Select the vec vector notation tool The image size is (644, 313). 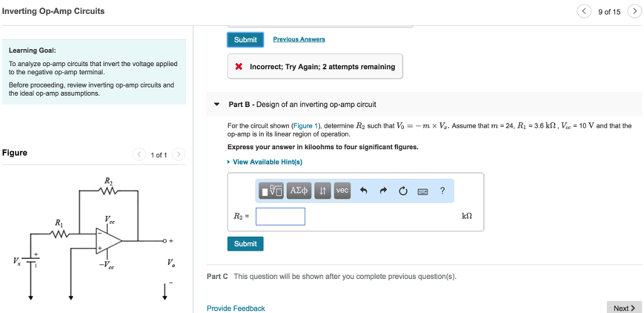[341, 191]
